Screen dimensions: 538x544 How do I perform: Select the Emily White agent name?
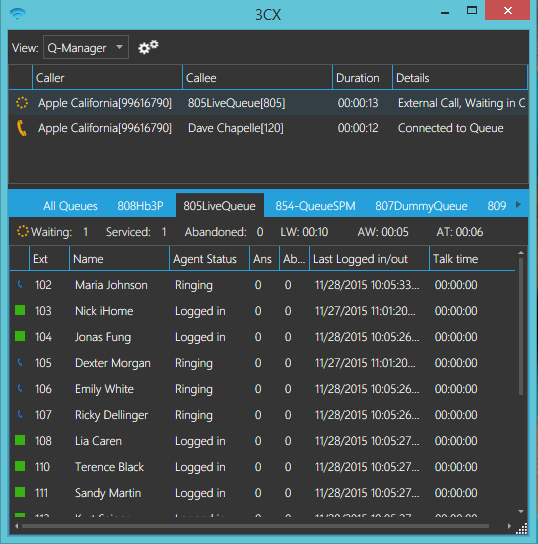104,389
